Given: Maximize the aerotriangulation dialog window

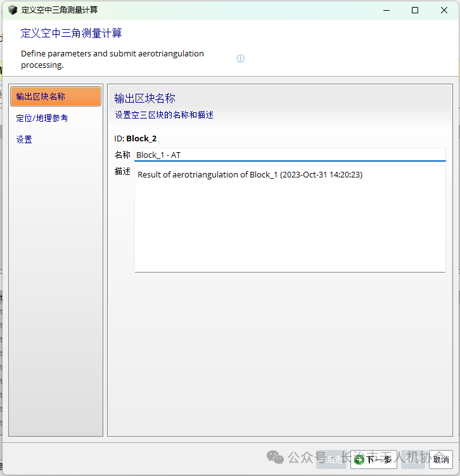Looking at the screenshot, I should pos(415,10).
